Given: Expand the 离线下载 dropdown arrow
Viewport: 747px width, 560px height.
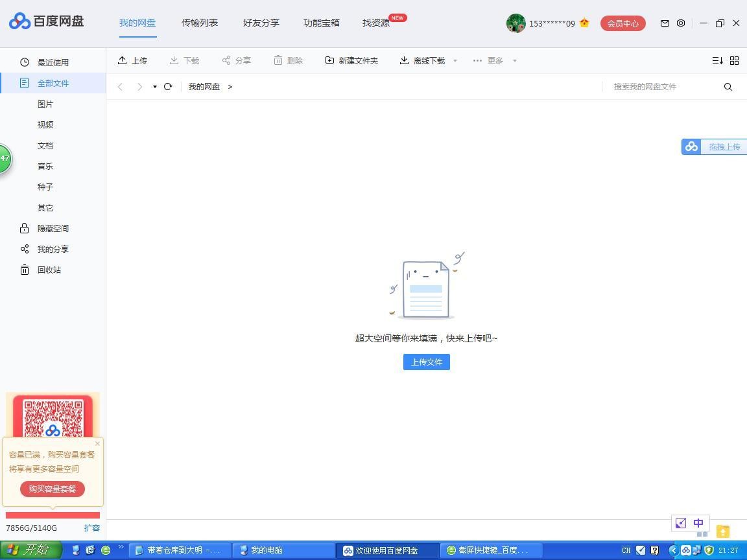Looking at the screenshot, I should 455,61.
